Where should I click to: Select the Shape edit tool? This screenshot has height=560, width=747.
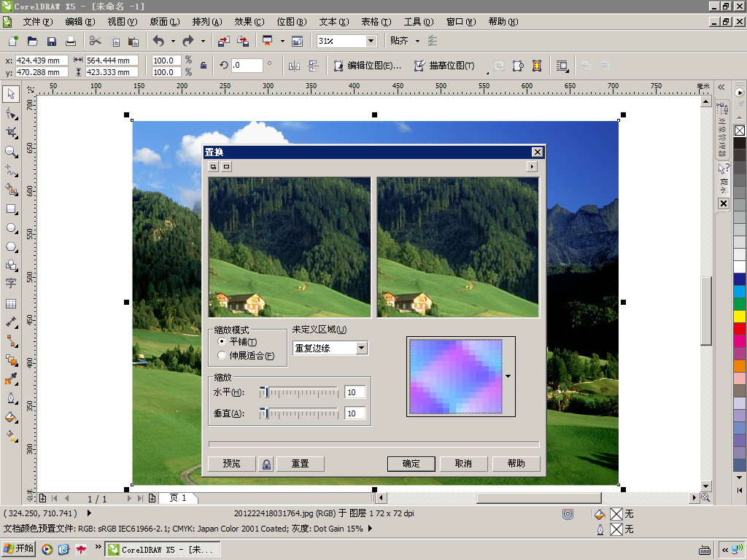(11, 113)
